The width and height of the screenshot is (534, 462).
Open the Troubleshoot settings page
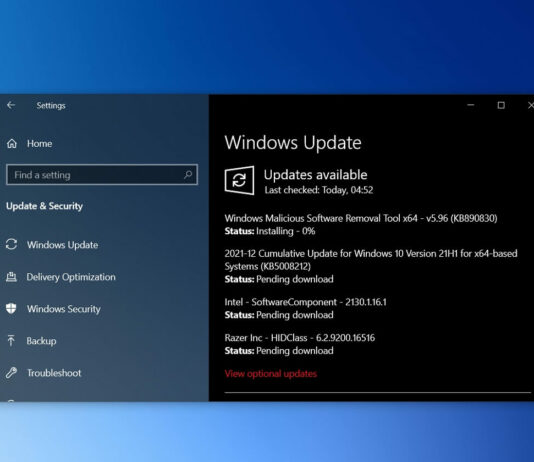tap(54, 373)
